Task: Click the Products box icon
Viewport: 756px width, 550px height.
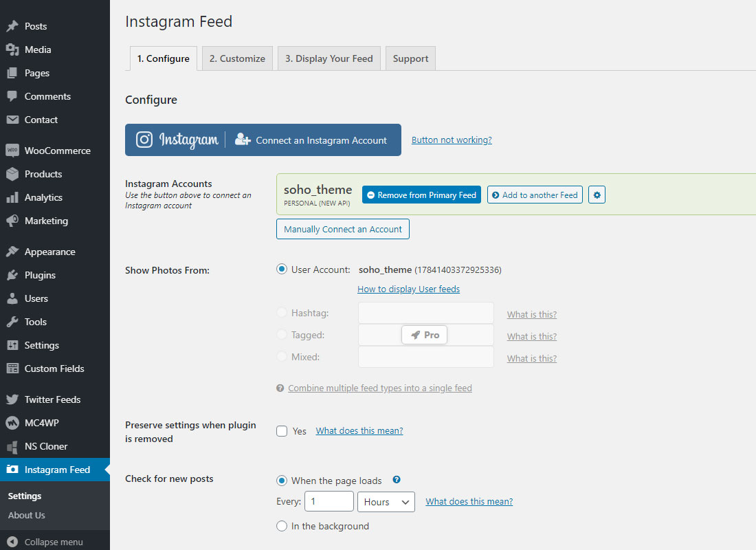Action: coord(12,174)
